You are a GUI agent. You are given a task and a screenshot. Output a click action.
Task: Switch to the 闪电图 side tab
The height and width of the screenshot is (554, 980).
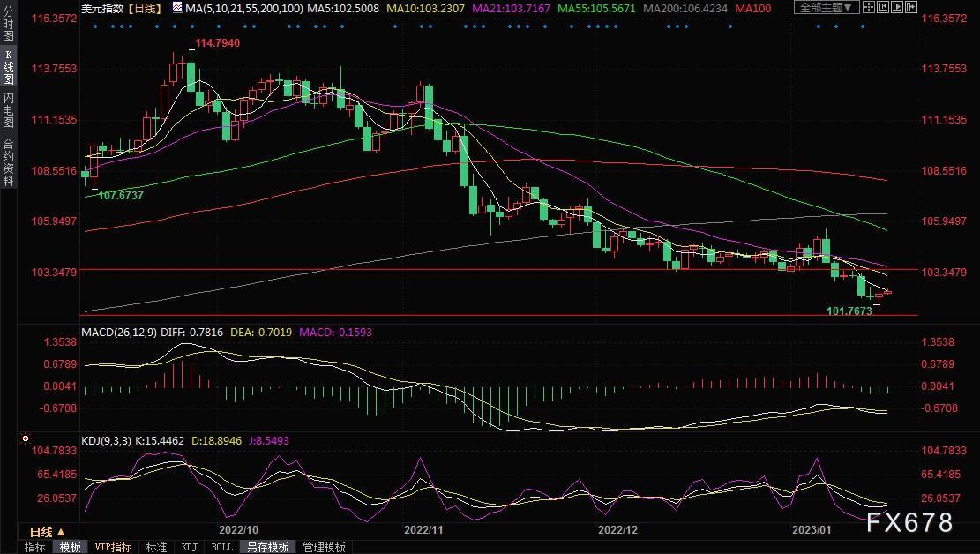coord(8,110)
